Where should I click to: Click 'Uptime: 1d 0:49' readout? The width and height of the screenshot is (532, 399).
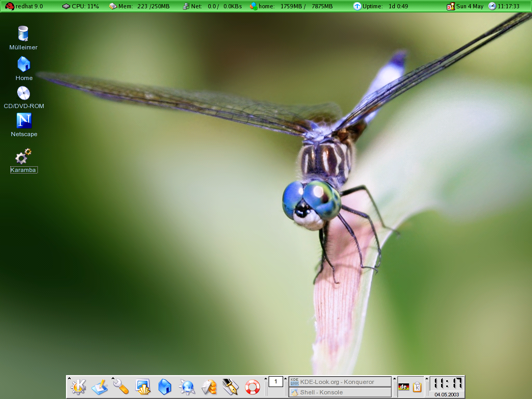pyautogui.click(x=385, y=6)
